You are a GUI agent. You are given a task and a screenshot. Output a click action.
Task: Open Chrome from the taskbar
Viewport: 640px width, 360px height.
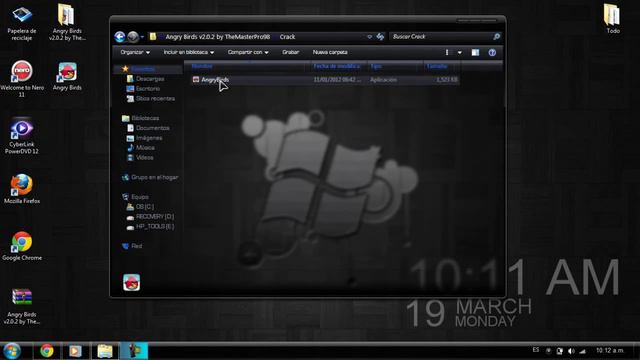tap(47, 351)
